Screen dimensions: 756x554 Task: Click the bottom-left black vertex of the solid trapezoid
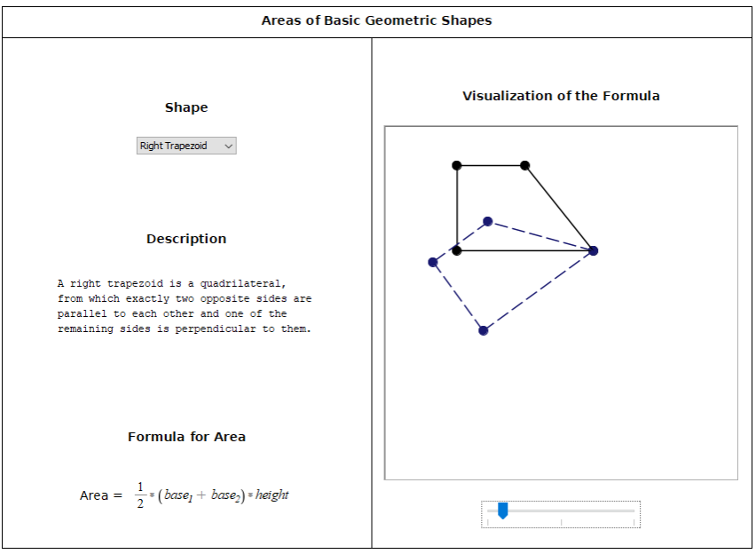click(457, 250)
